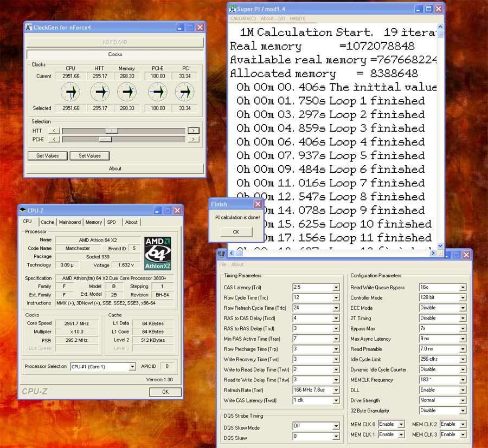Click the AMD Athlon 64 X2 logo

[x=158, y=254]
